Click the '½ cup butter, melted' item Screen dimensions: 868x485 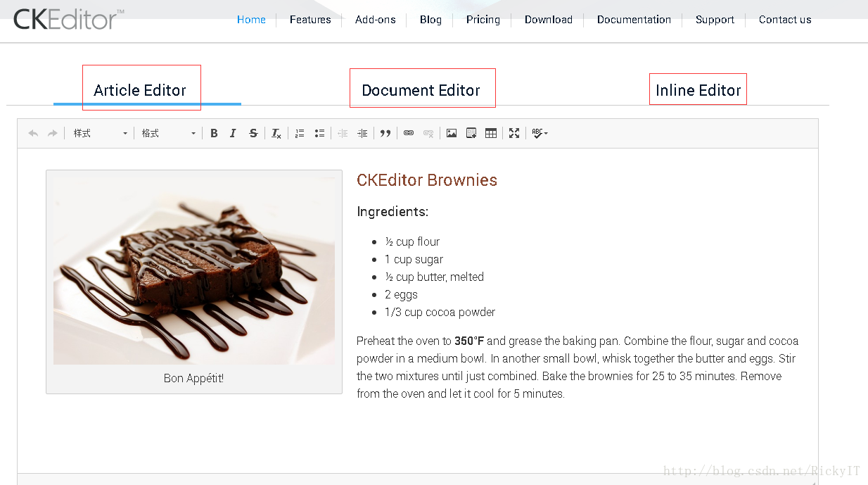coord(434,277)
